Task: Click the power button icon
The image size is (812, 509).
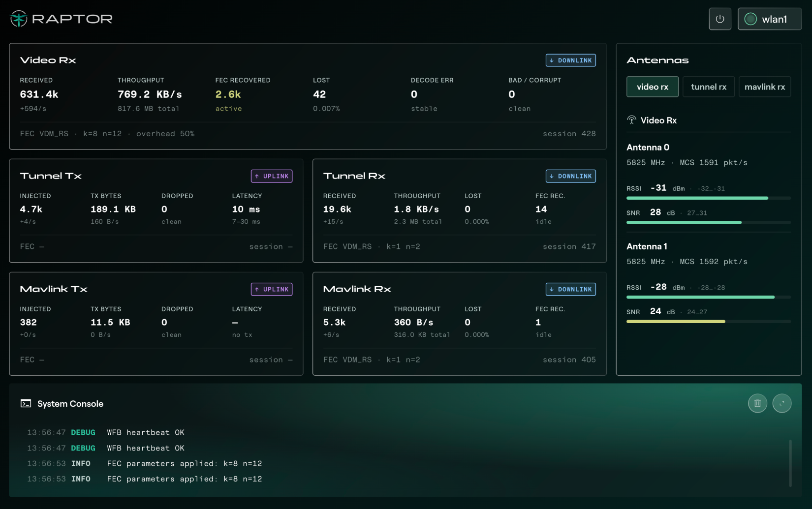Action: coord(720,19)
